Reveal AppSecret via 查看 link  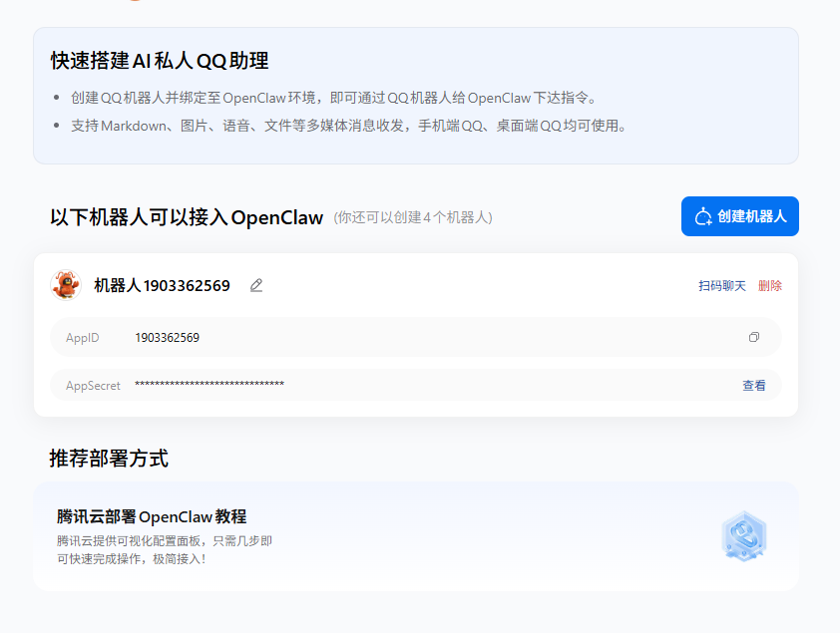click(754, 385)
